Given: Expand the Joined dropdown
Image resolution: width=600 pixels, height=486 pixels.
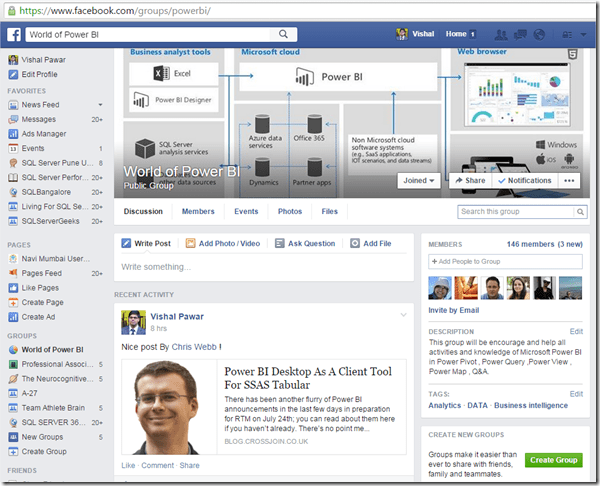Looking at the screenshot, I should [420, 181].
